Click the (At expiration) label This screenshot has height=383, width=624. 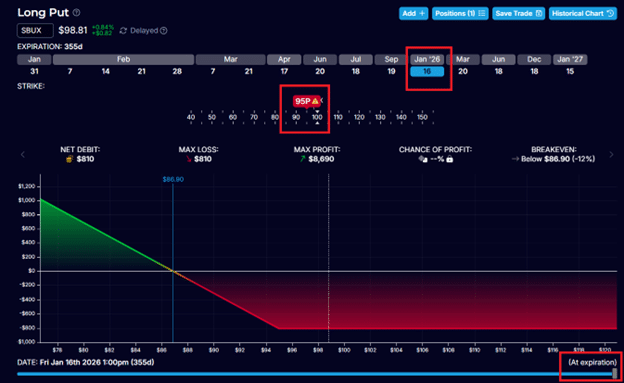tap(593, 362)
